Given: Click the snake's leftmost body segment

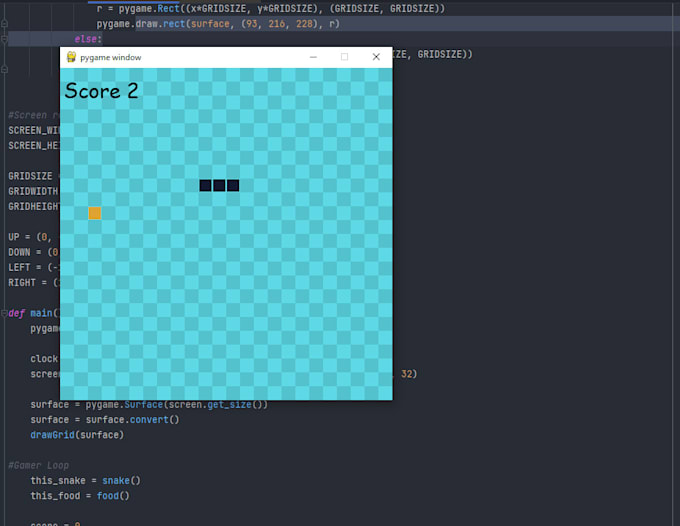Looking at the screenshot, I should pyautogui.click(x=205, y=185).
